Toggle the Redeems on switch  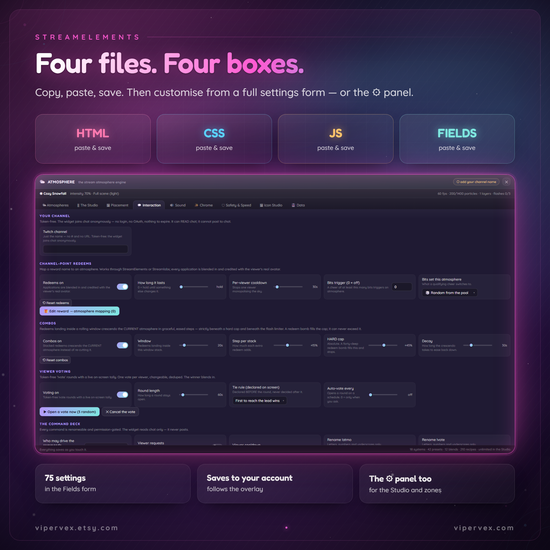[x=122, y=287]
